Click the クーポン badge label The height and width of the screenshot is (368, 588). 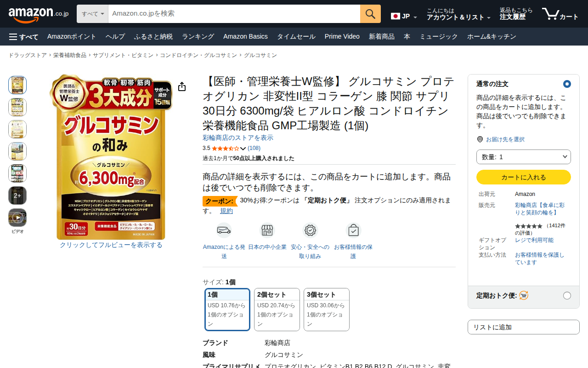(x=220, y=201)
